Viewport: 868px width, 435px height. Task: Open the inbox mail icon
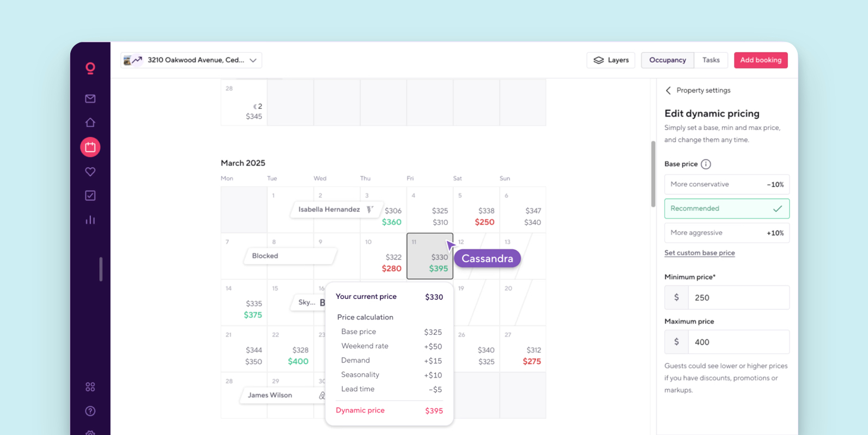(90, 99)
